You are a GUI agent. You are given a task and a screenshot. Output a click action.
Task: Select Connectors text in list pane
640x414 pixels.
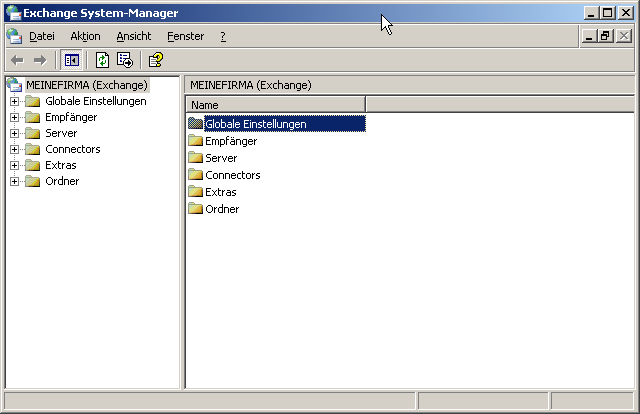coord(233,175)
